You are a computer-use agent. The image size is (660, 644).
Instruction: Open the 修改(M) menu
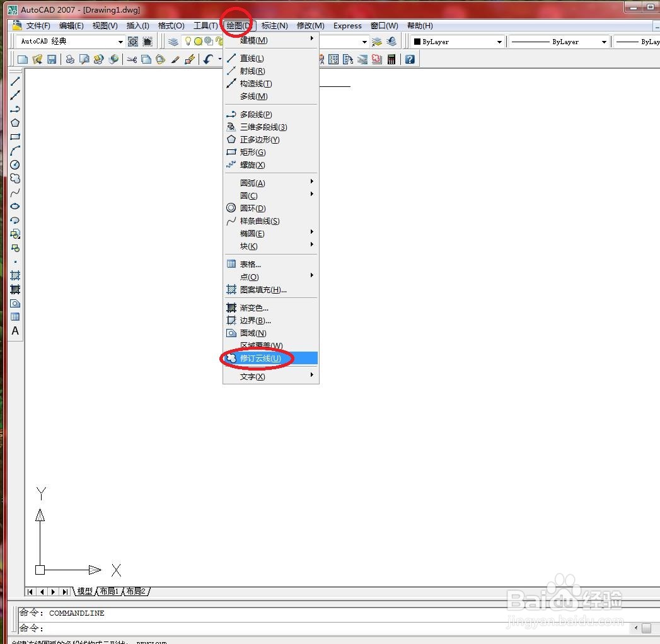(x=311, y=26)
